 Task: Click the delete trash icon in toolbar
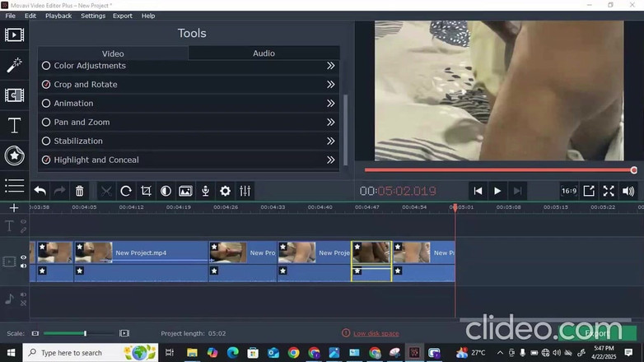click(x=80, y=191)
